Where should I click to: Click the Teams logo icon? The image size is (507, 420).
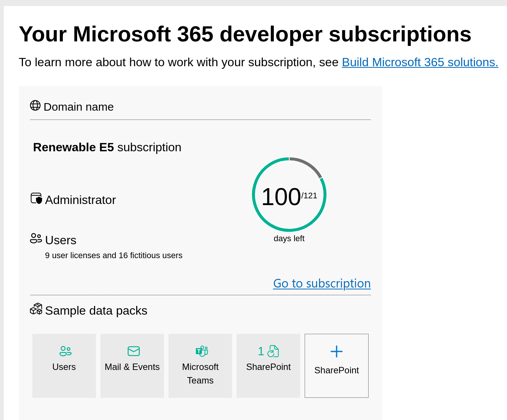coord(202,351)
